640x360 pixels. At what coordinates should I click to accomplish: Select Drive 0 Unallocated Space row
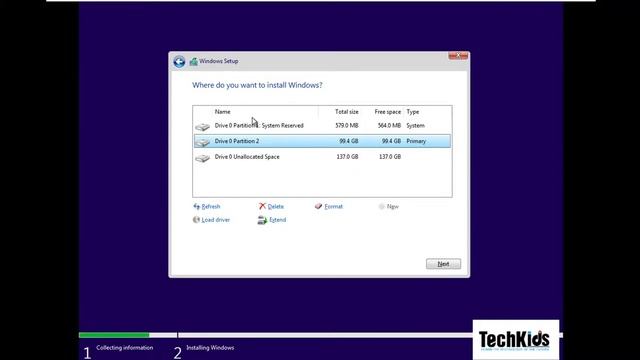tap(322, 157)
